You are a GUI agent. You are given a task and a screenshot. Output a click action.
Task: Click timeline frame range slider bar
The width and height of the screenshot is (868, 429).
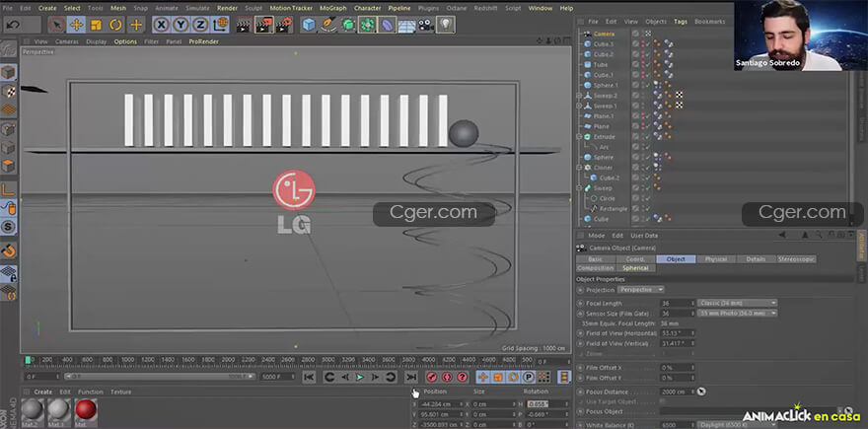160,377
